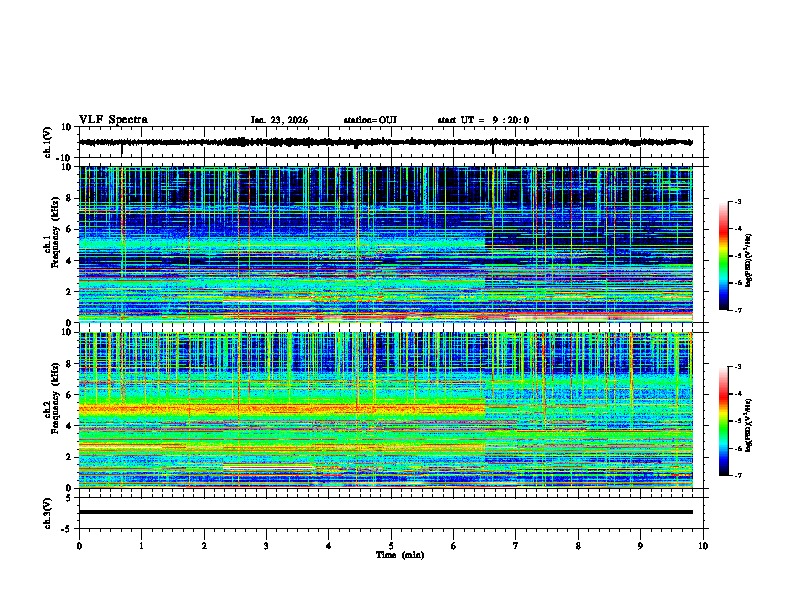792x612 pixels.
Task: Click the "4" kHz tick on ch.2 frequency axis
Action: coord(69,426)
